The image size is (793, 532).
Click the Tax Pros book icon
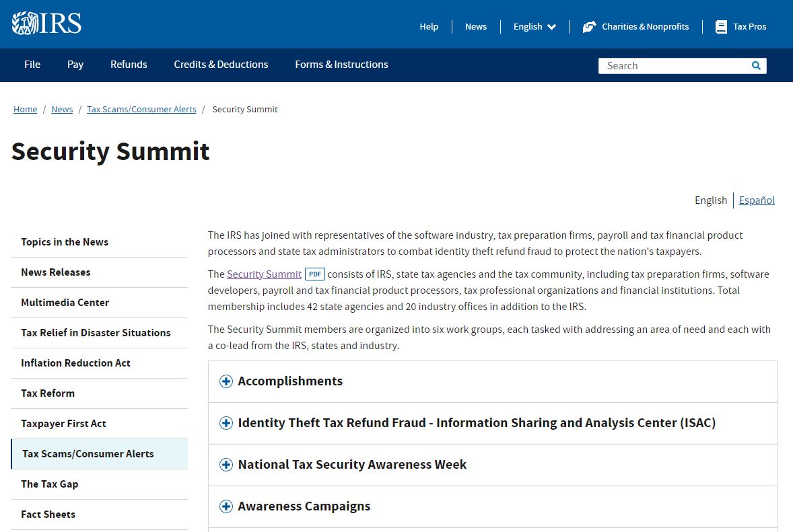pos(721,27)
